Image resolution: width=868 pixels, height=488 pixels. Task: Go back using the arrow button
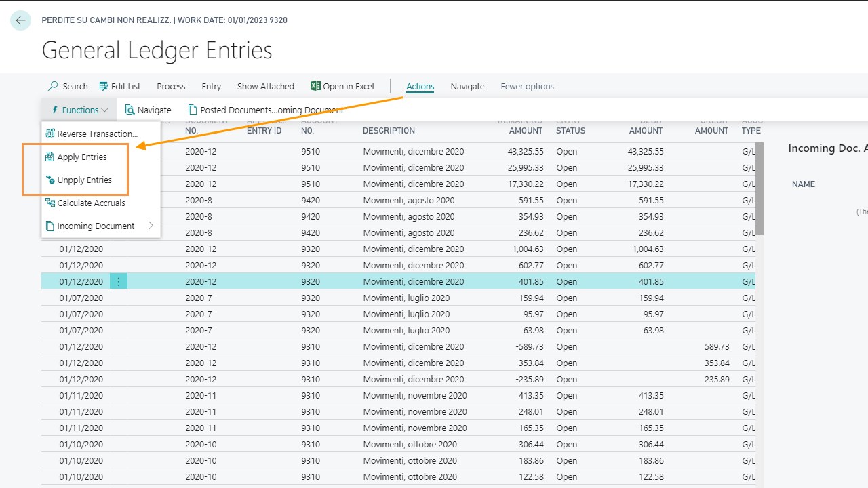20,20
